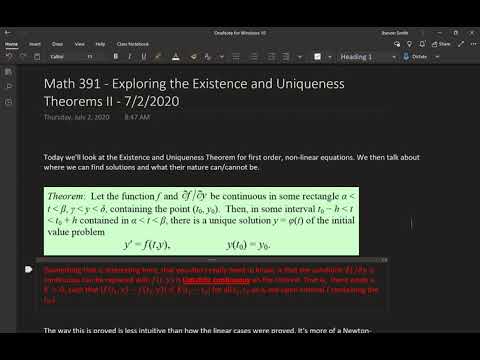Click the note container handle above red text
The height and width of the screenshot is (360, 480).
coord(212,260)
